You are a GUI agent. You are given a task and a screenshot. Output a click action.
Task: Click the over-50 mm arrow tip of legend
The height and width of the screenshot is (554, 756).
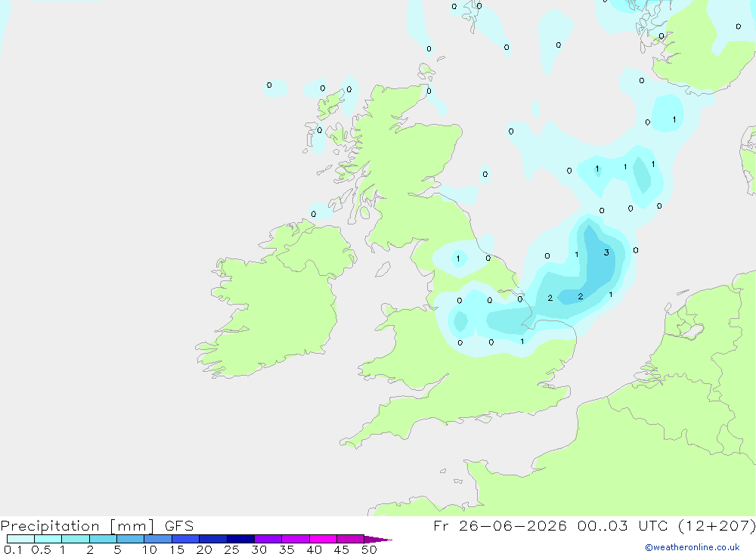point(377,539)
